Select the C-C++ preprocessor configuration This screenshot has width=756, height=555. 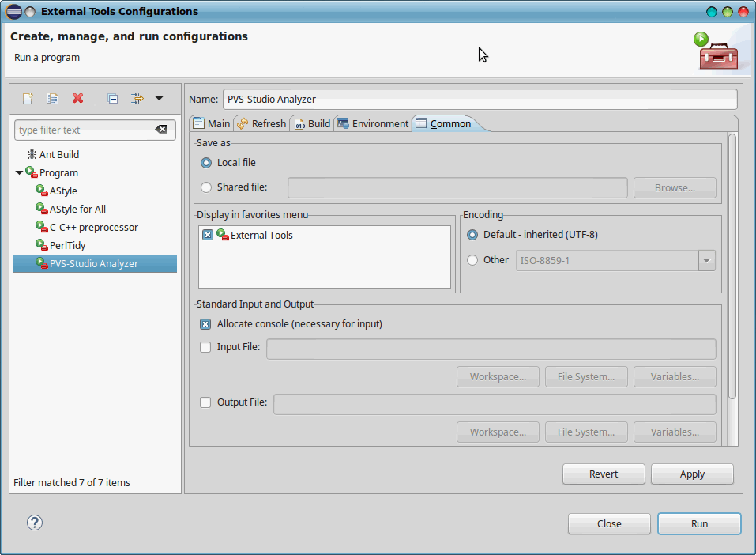coord(94,228)
